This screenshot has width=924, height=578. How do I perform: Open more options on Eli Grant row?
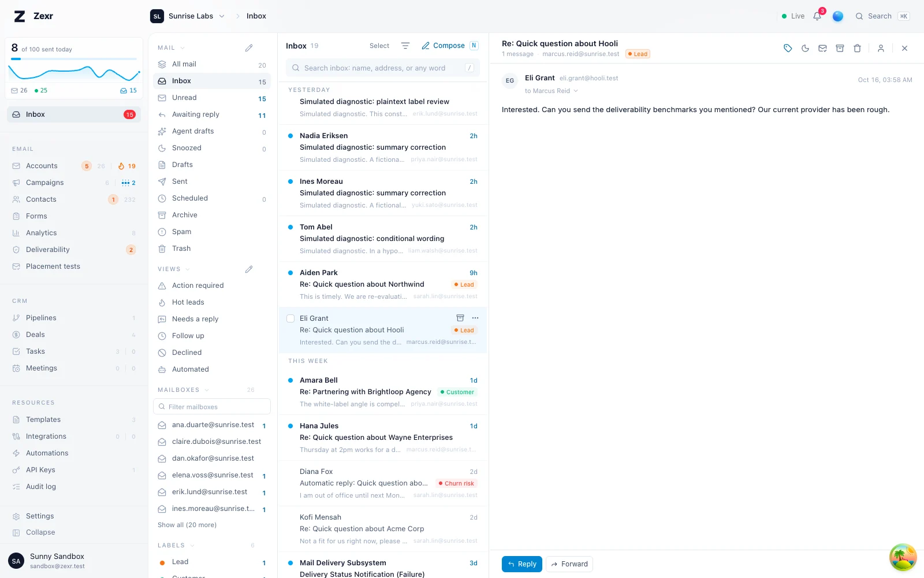coord(475,318)
